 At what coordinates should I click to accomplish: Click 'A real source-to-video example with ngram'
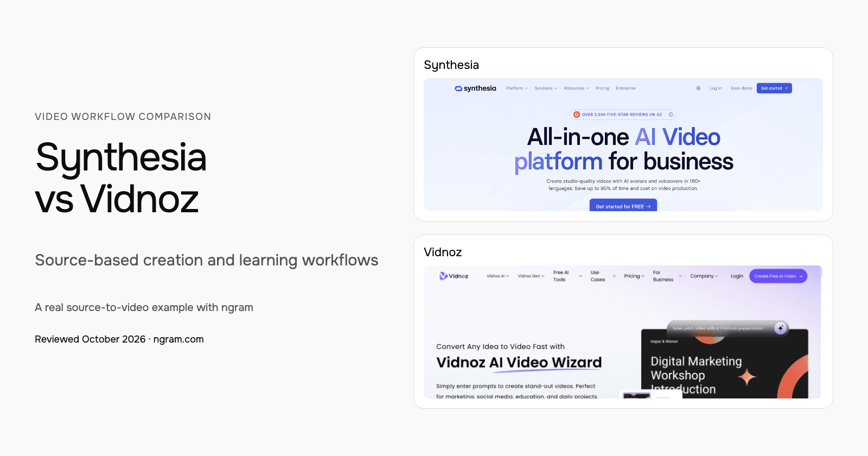pyautogui.click(x=144, y=307)
